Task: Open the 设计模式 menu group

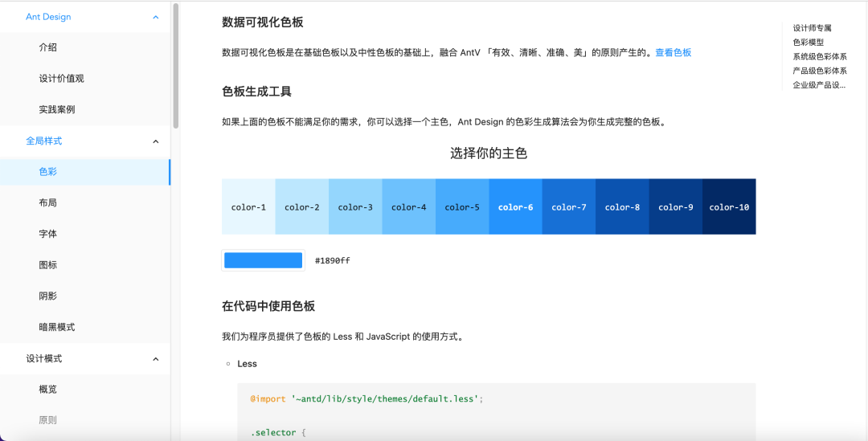Action: (85, 358)
